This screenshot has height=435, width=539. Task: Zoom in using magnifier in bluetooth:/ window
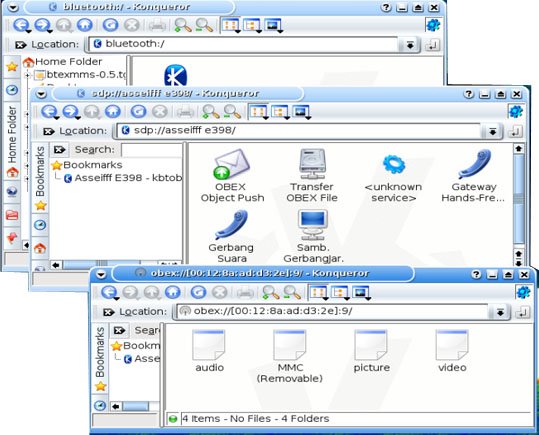[183, 25]
